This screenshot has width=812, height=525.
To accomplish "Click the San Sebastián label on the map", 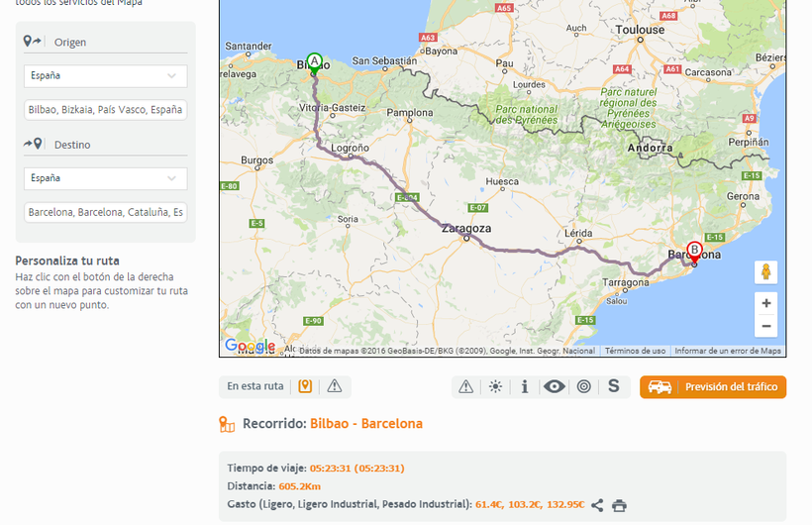I will [384, 60].
